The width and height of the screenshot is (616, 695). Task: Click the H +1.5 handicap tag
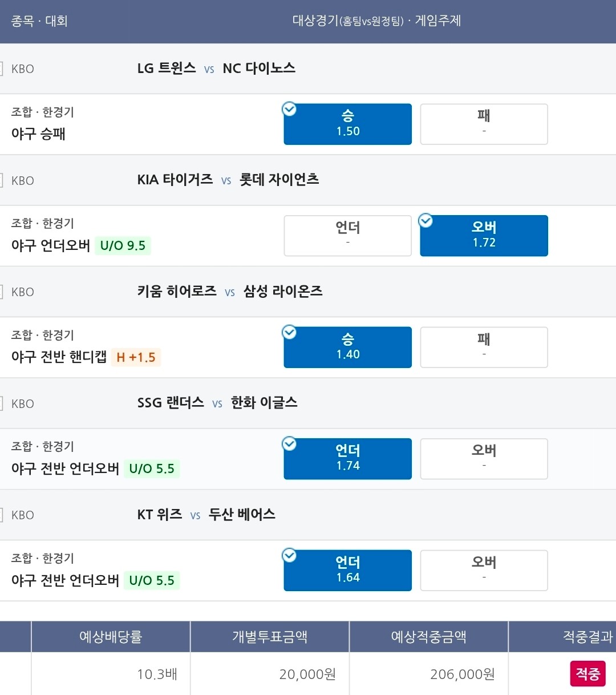[x=136, y=357]
